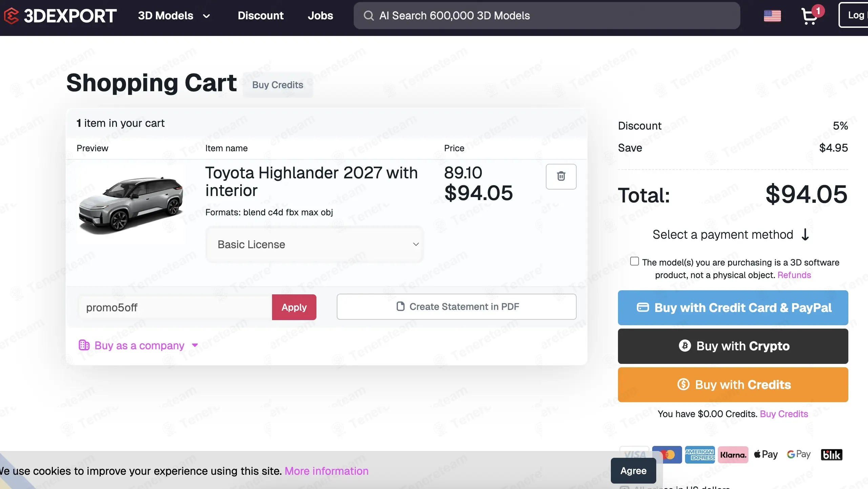The width and height of the screenshot is (868, 489).
Task: Open Buy Credits link below credits balance
Action: [x=784, y=414]
